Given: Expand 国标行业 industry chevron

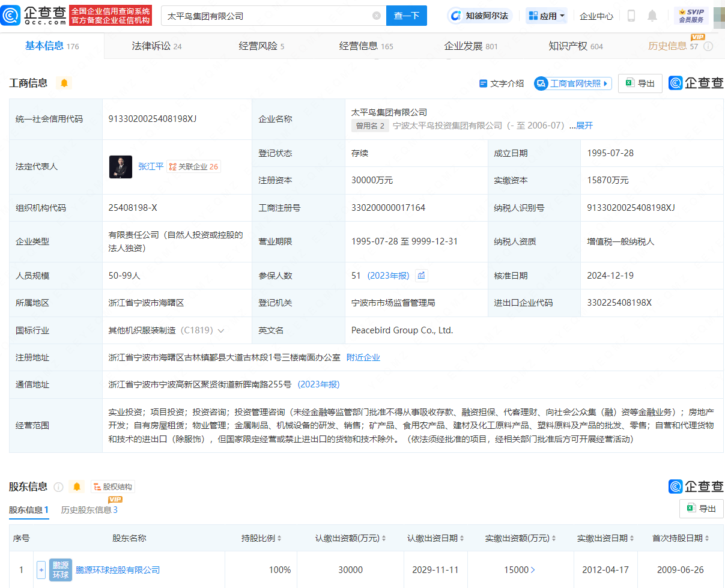Looking at the screenshot, I should pos(220,330).
